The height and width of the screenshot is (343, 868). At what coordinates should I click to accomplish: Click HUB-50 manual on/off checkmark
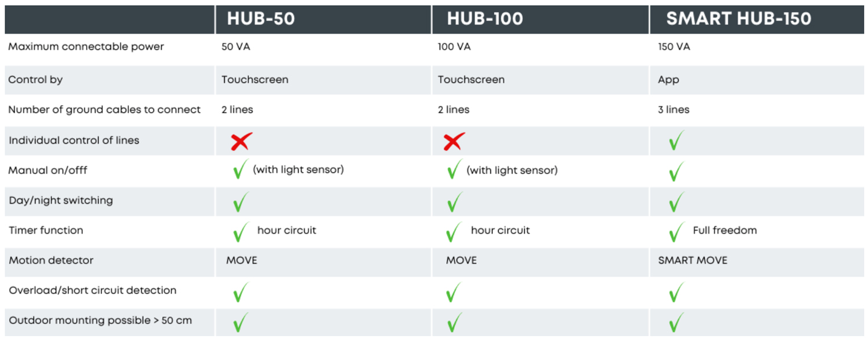click(x=240, y=169)
